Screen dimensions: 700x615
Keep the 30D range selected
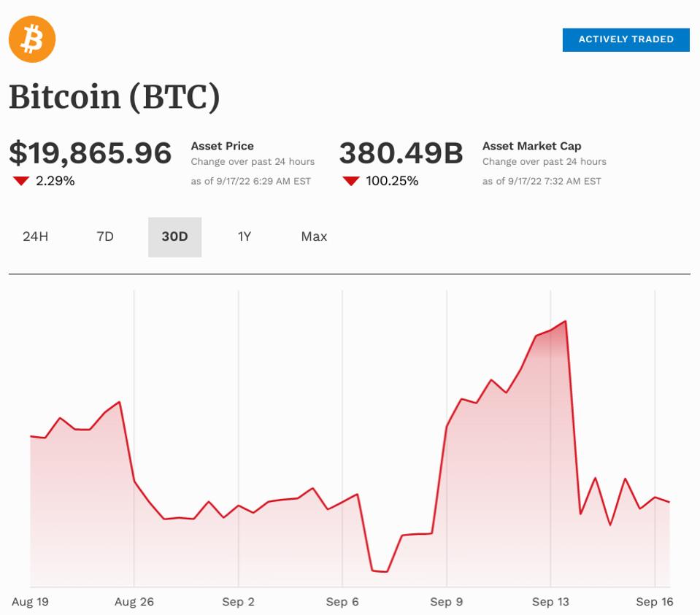click(x=174, y=236)
